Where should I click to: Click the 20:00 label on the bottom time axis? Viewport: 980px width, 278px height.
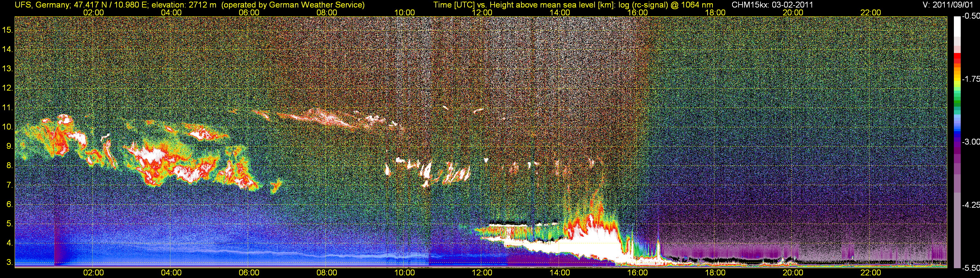pos(793,273)
